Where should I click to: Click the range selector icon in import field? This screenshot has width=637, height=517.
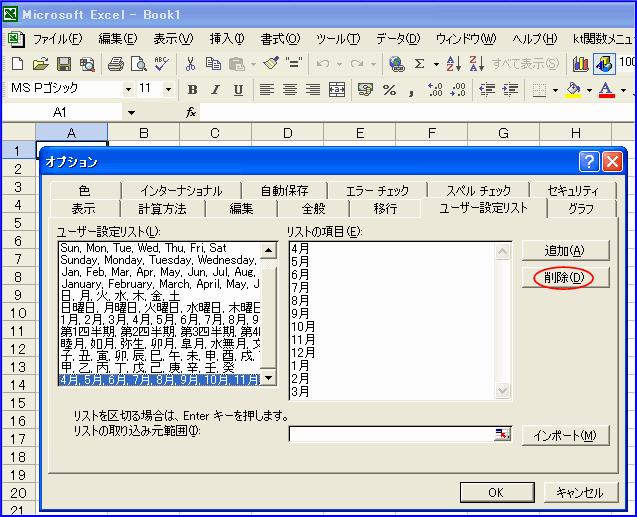tap(503, 434)
